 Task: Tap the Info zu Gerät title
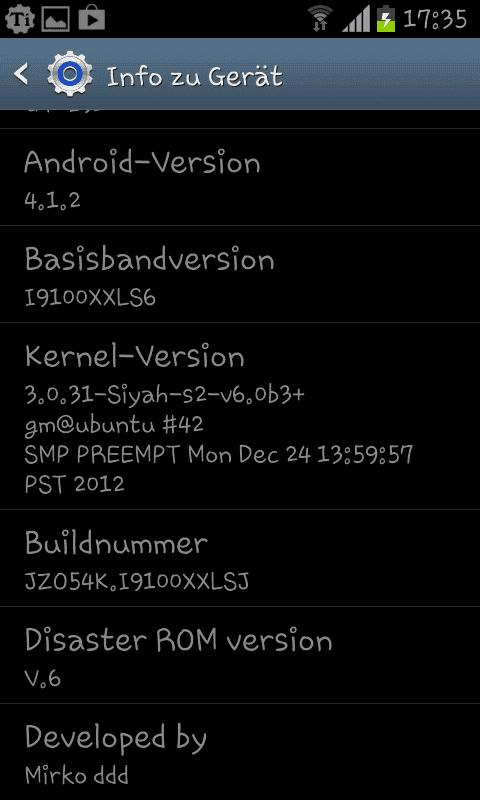coord(194,77)
